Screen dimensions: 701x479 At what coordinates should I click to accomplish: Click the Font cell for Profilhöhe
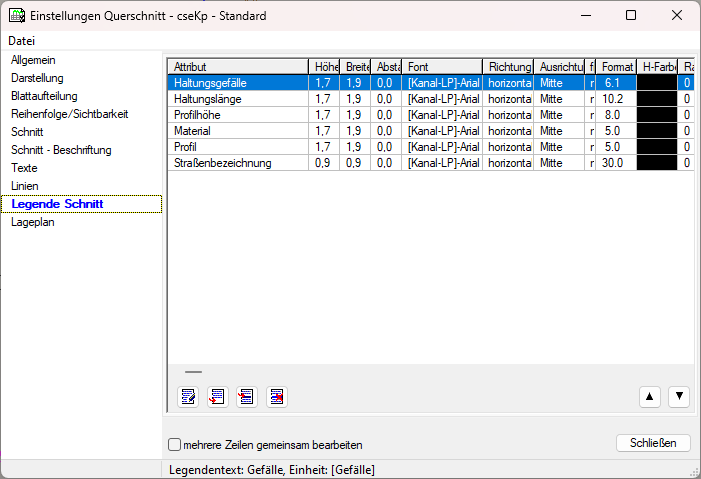pos(442,115)
